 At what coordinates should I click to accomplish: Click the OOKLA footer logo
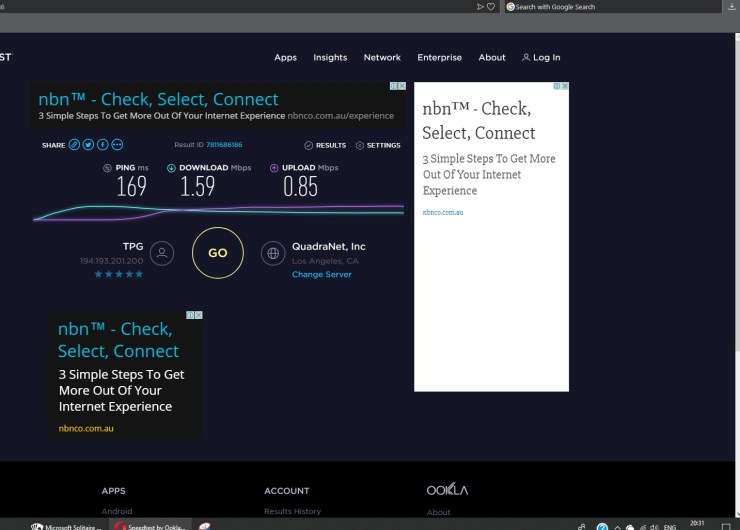tap(447, 489)
